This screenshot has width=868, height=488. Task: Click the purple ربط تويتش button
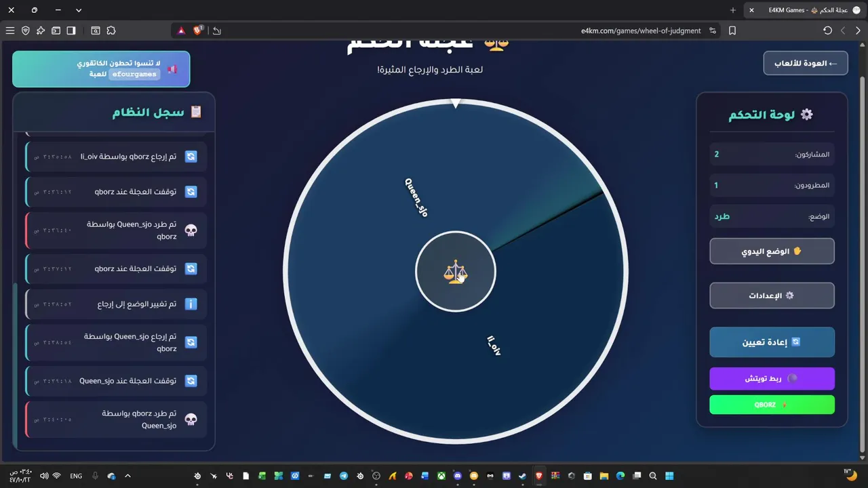(772, 378)
